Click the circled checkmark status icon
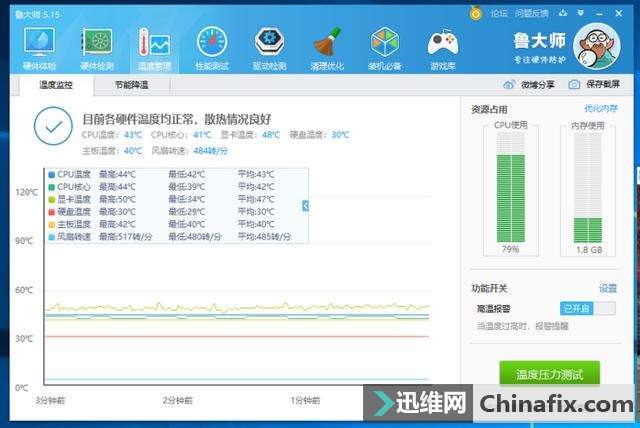Screen dimensions: 640x428 pos(53,126)
